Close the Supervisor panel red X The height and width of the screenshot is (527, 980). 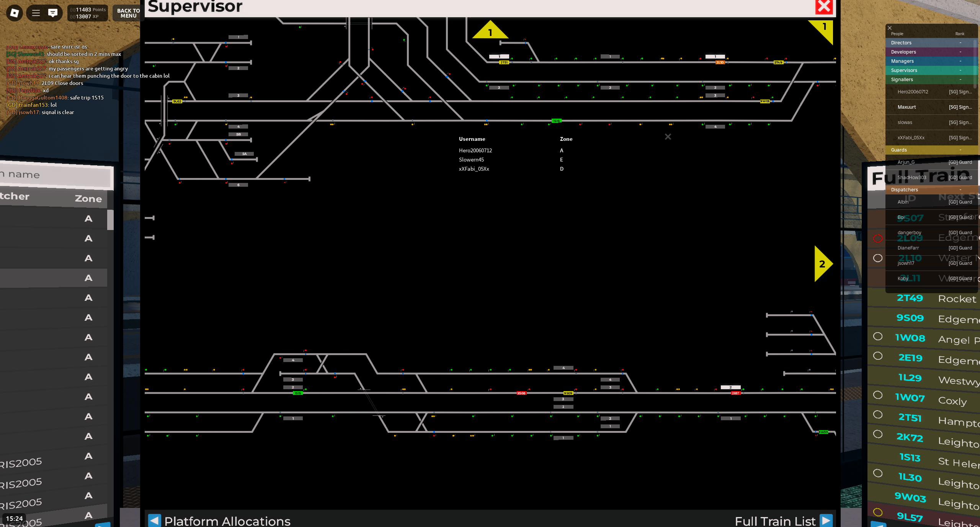tap(824, 7)
